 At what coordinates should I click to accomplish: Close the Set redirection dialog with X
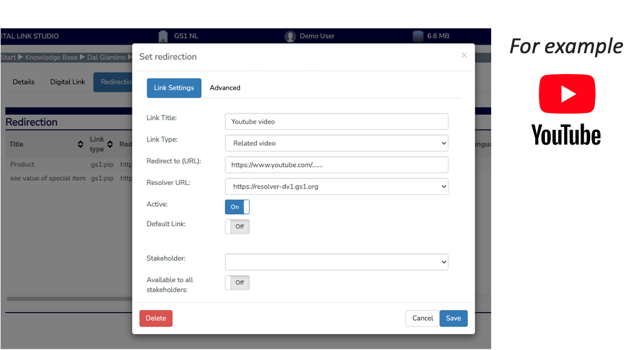(x=464, y=55)
